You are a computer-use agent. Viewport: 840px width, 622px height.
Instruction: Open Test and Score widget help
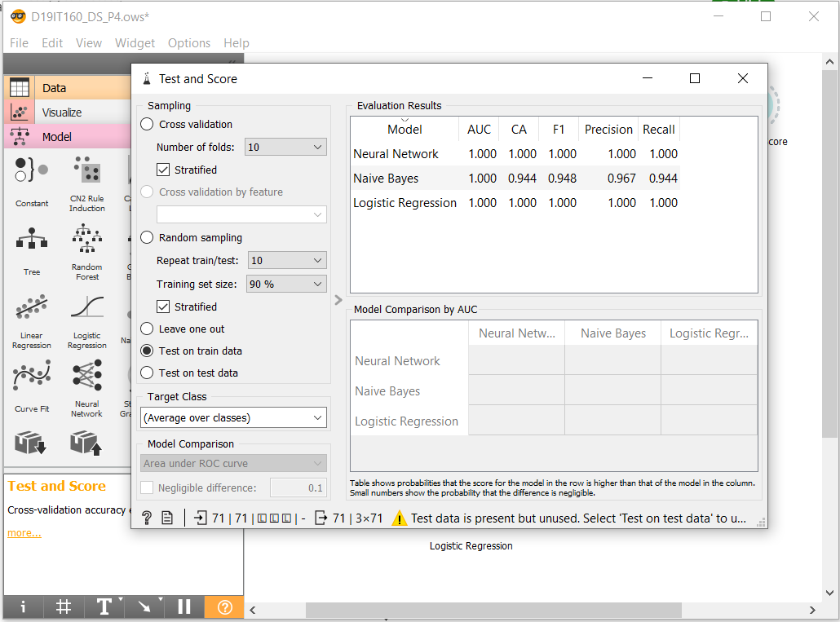tap(147, 517)
